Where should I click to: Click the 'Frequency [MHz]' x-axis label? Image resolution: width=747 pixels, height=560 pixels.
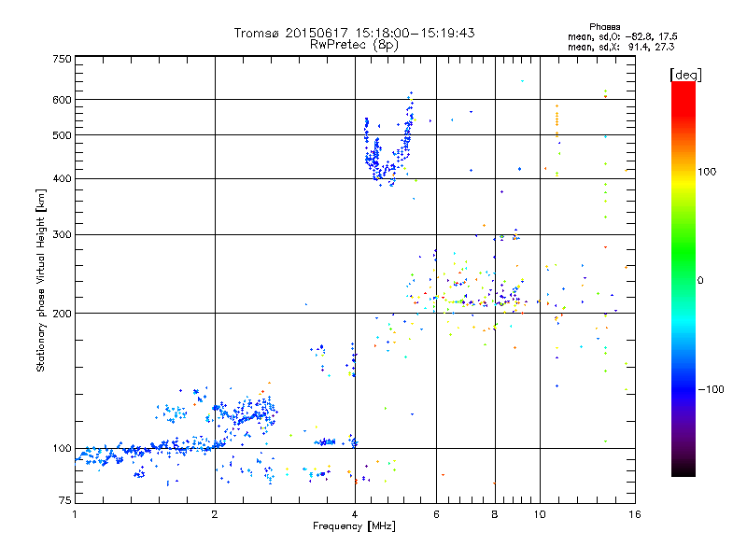tap(354, 526)
